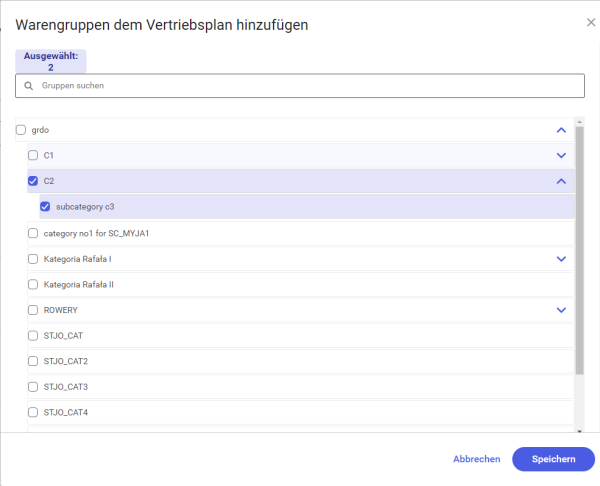Enable the ROWERY checkbox
The width and height of the screenshot is (600, 486).
coord(33,310)
